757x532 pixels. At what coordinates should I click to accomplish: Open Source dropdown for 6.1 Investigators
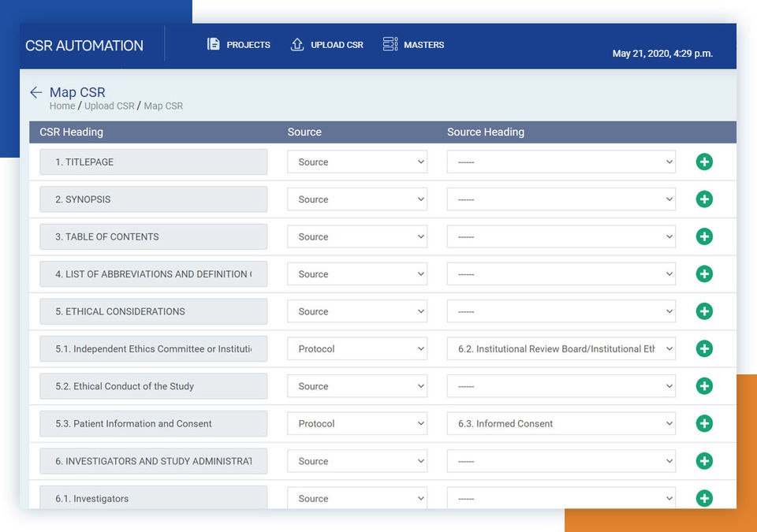357,498
